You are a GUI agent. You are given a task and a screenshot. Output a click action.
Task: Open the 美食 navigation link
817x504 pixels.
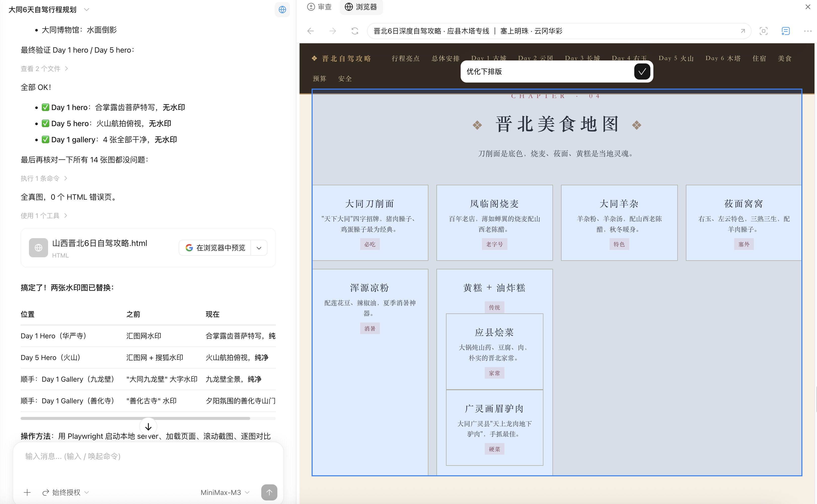coord(784,58)
